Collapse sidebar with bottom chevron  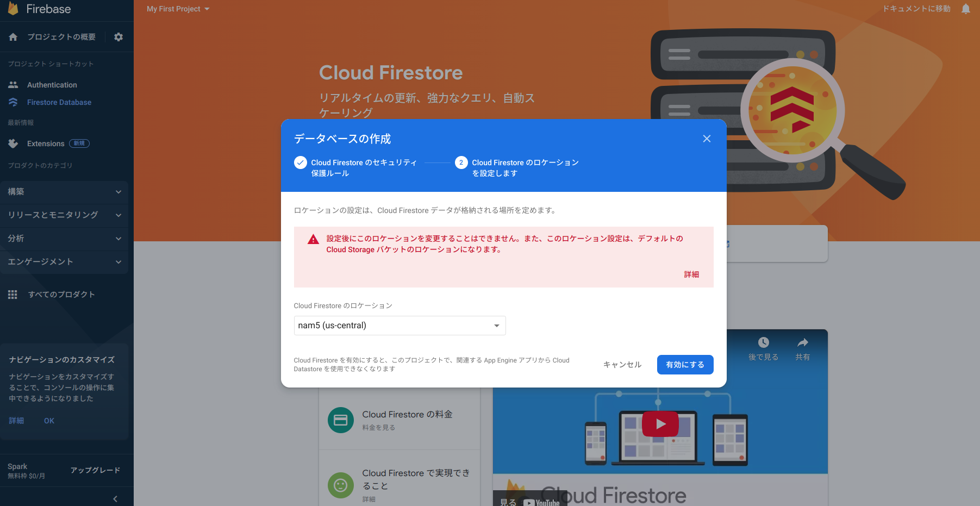pos(115,499)
